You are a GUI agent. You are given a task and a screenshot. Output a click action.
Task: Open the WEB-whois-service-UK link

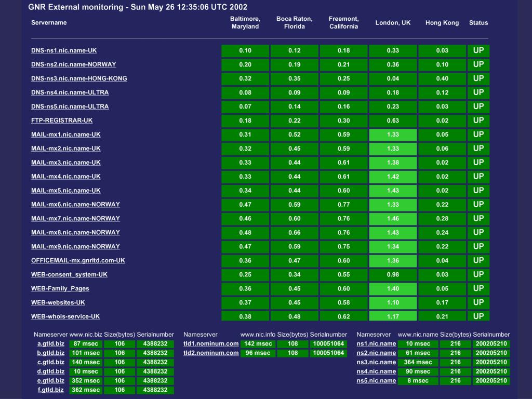(x=65, y=316)
